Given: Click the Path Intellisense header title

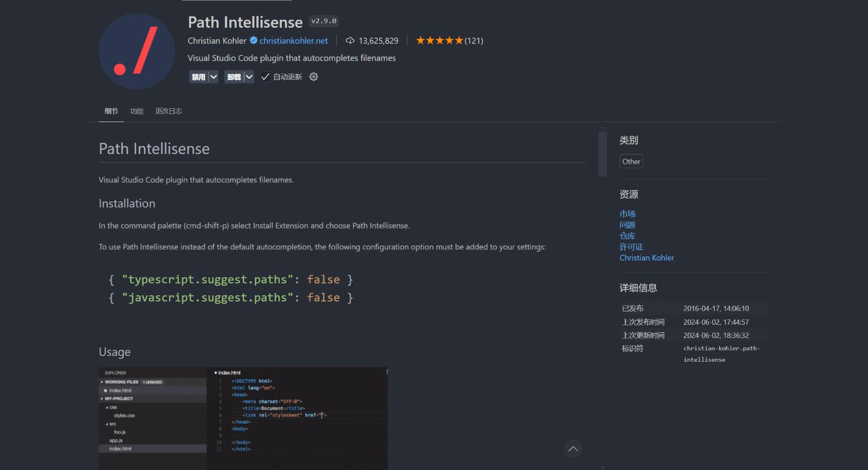Looking at the screenshot, I should pyautogui.click(x=245, y=22).
